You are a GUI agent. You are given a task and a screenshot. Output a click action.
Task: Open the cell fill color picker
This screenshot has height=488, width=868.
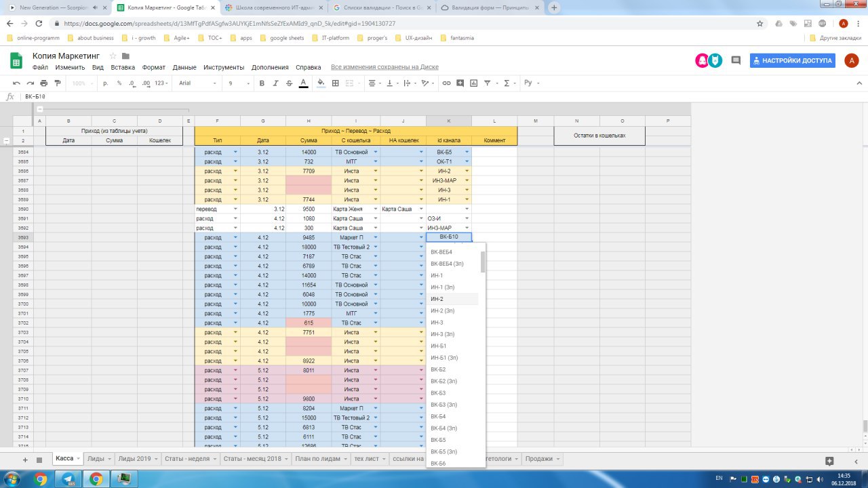pyautogui.click(x=321, y=83)
